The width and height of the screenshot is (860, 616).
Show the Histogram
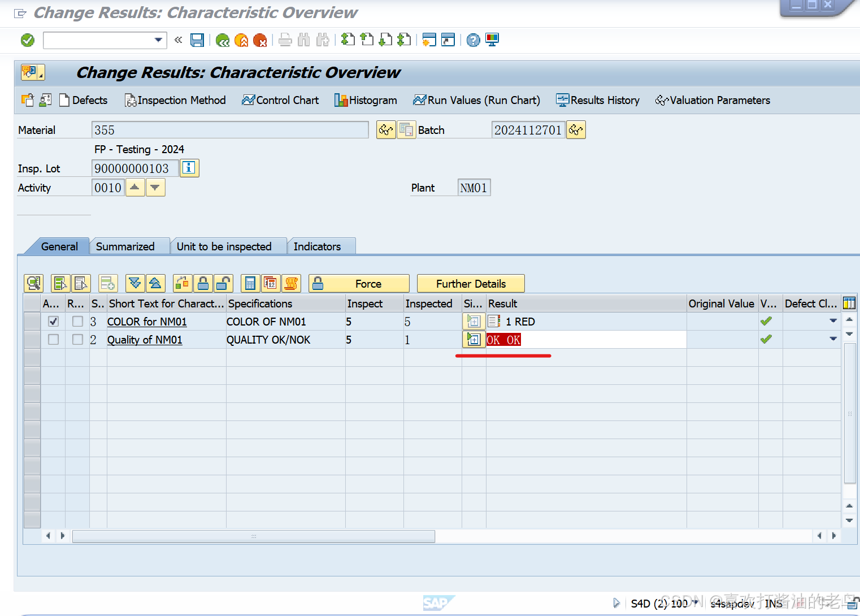pyautogui.click(x=366, y=100)
